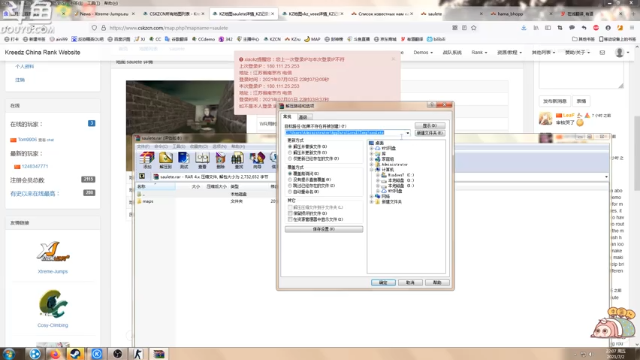
Task: Open the KZCN bookmark in bookmarks bar
Action: point(272,39)
